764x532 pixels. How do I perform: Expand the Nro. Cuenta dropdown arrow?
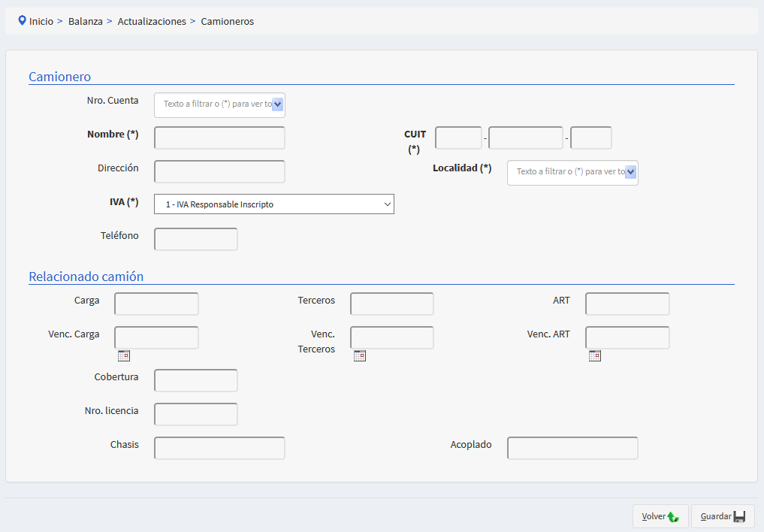point(277,104)
